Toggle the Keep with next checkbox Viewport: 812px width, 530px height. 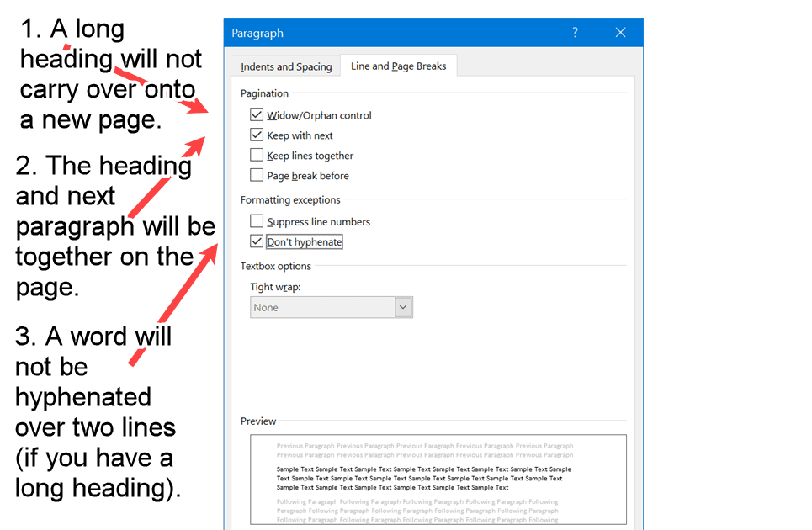[x=257, y=135]
